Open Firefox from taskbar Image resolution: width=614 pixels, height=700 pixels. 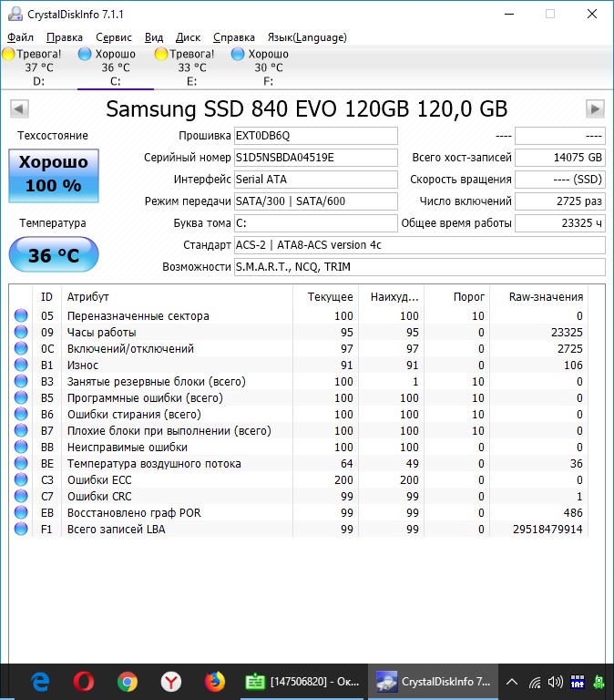pos(215,682)
